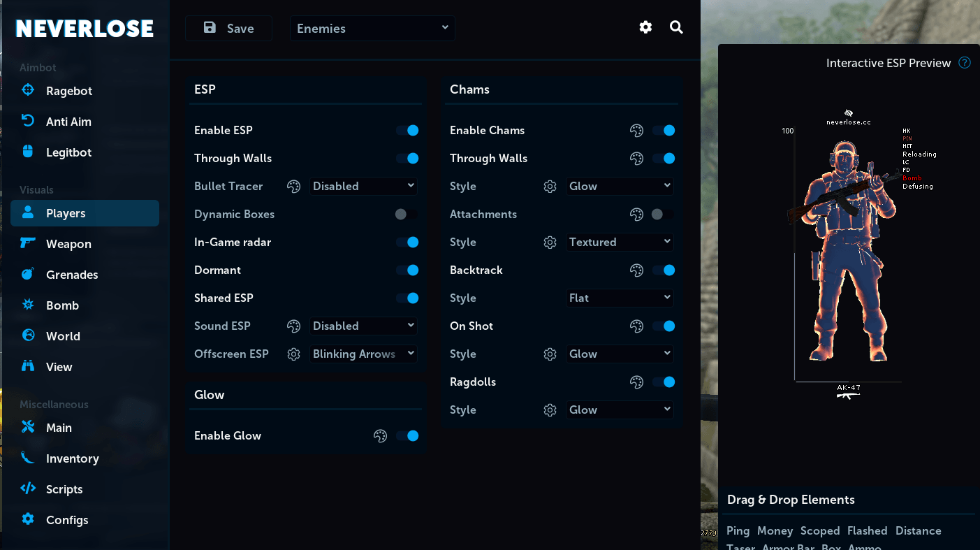Screen dimensions: 980x550
Task: Toggle Ragdolls chams switch
Action: coord(664,382)
